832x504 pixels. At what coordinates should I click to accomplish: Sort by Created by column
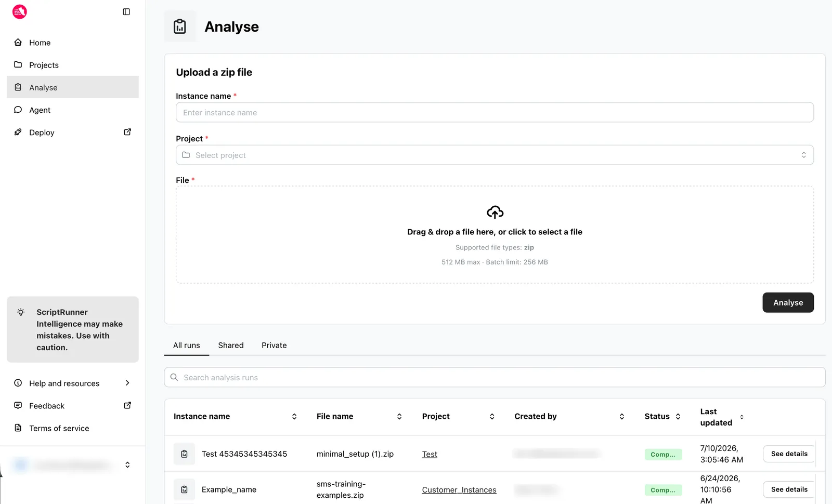coord(622,416)
